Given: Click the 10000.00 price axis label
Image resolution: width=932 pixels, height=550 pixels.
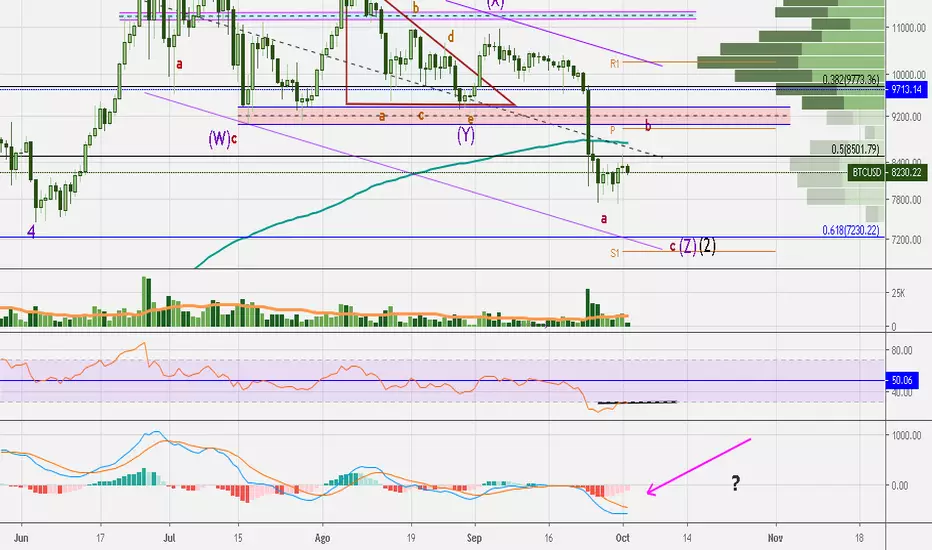Looking at the screenshot, I should [x=908, y=75].
